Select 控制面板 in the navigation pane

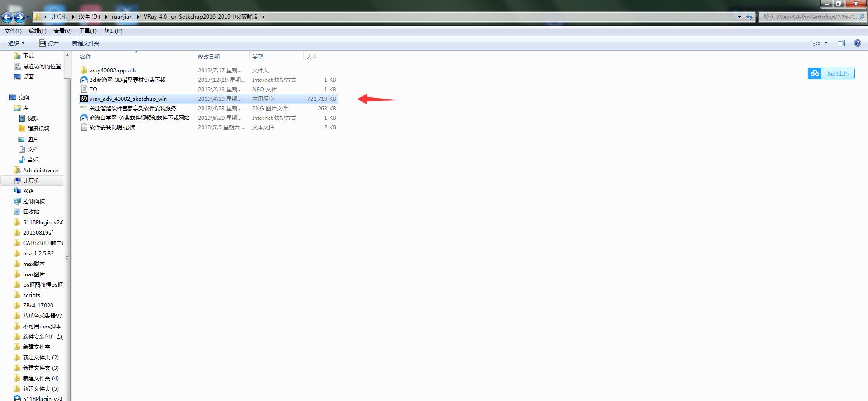(33, 202)
